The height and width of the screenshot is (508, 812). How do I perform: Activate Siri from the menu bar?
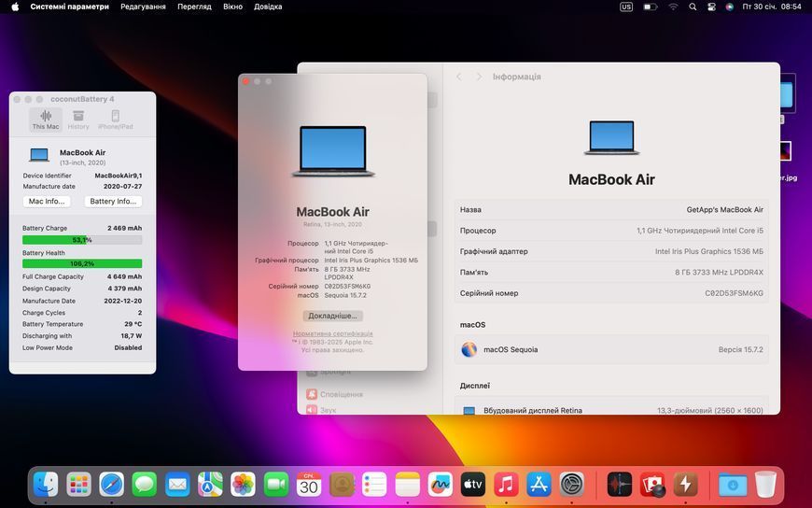coord(730,7)
